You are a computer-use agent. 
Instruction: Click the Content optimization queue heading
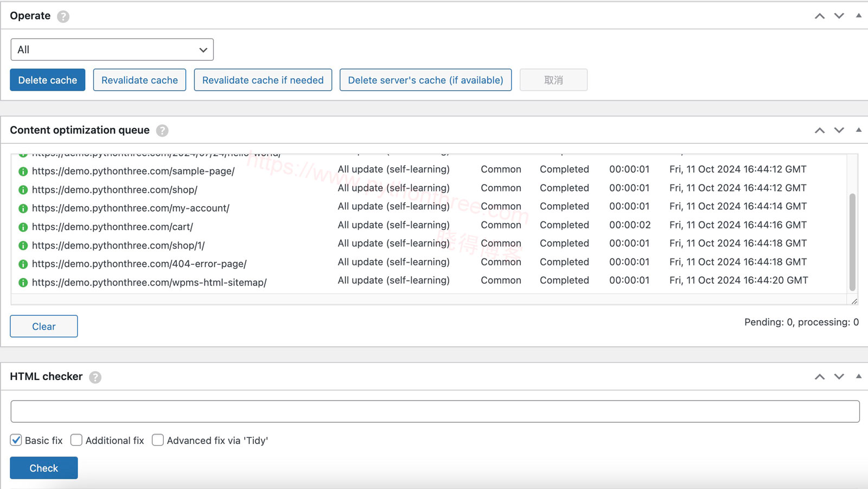click(x=80, y=130)
